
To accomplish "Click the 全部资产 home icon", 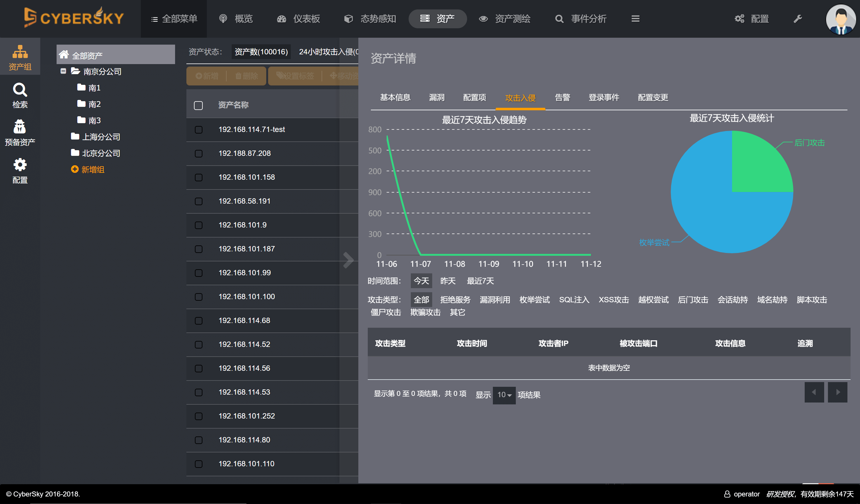I will click(64, 55).
